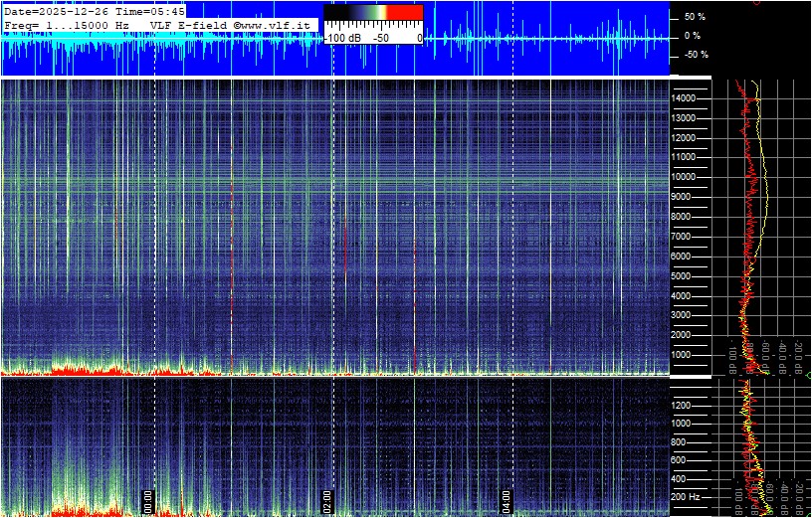Select the 00:00 time marker
This screenshot has height=518, width=812.
(x=148, y=501)
